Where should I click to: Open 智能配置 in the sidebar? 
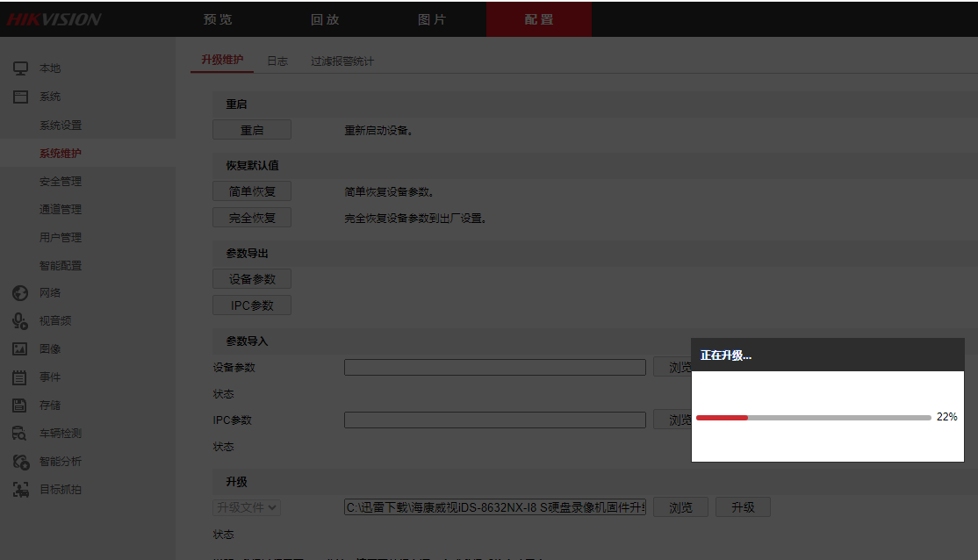point(61,266)
